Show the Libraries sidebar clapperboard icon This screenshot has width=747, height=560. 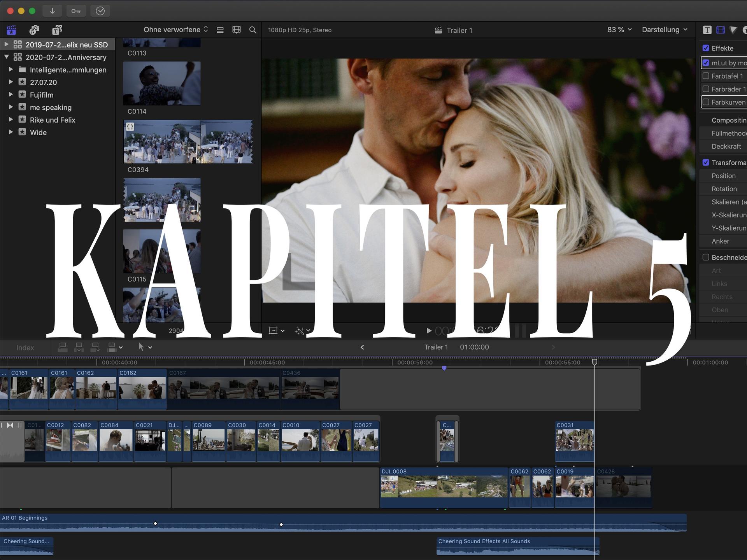coord(11,30)
